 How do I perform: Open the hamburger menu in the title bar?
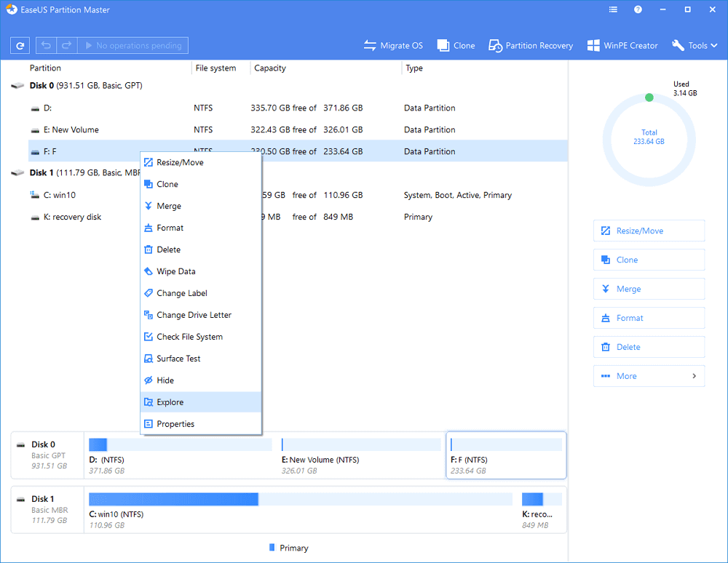click(x=612, y=9)
